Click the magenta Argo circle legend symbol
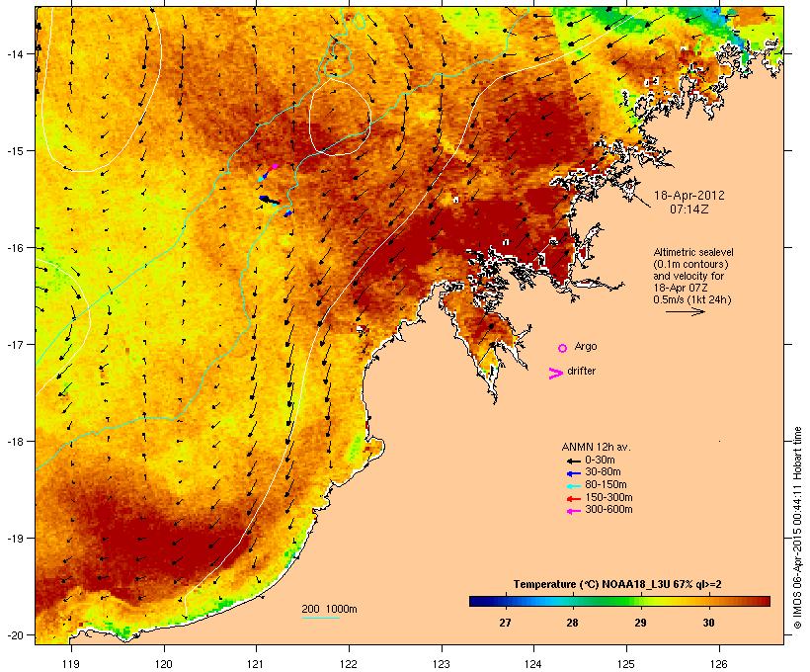Image resolution: width=810 pixels, height=672 pixels. (x=563, y=348)
